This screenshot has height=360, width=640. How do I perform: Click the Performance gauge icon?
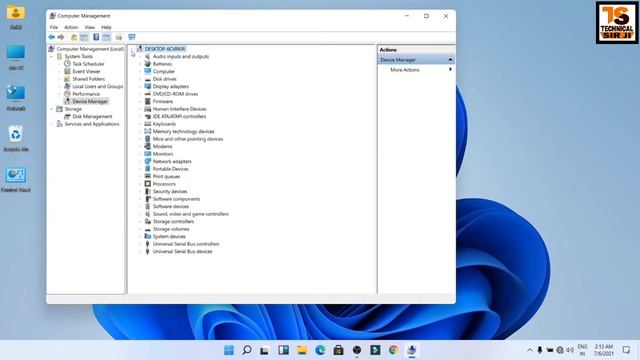67,94
